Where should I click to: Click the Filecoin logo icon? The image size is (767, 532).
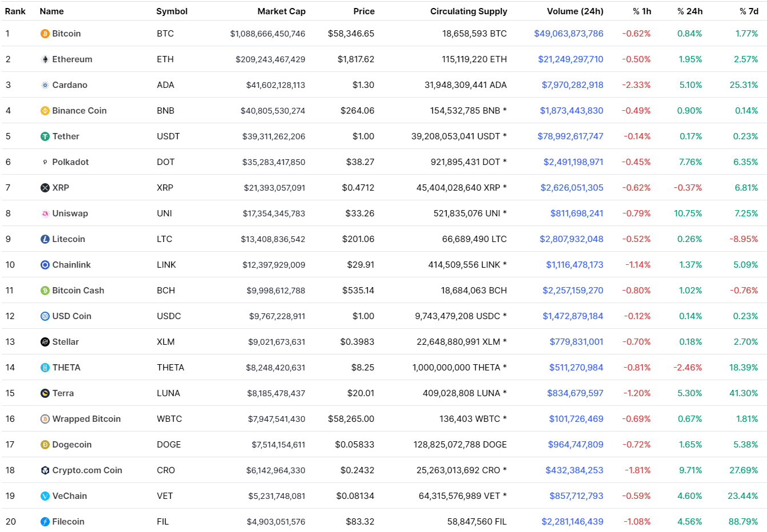click(x=45, y=522)
